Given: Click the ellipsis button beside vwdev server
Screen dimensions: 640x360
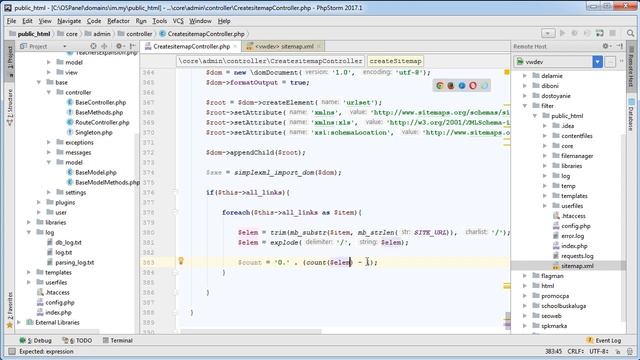Looking at the screenshot, I should click(610, 62).
